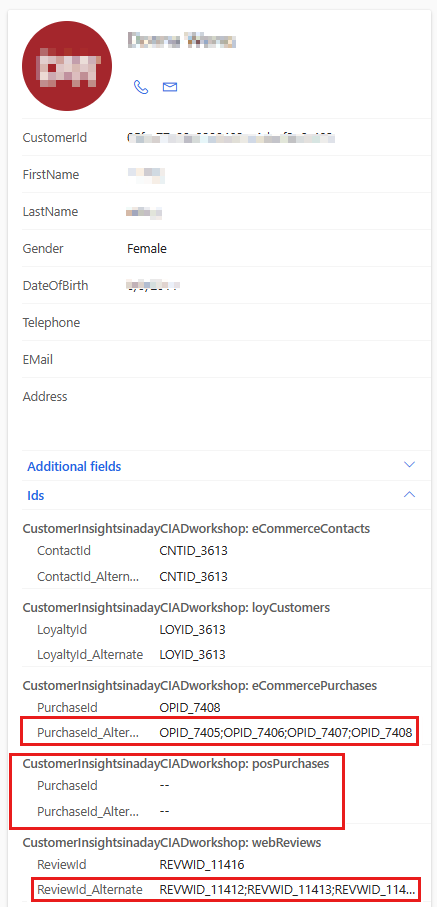Select the eCommerceContacts source heading

[196, 528]
